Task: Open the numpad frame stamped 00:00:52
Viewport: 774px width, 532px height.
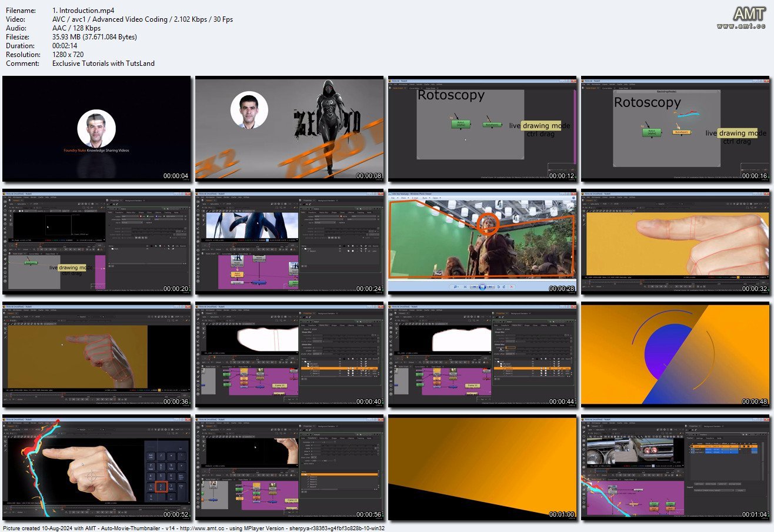Action: (x=97, y=469)
